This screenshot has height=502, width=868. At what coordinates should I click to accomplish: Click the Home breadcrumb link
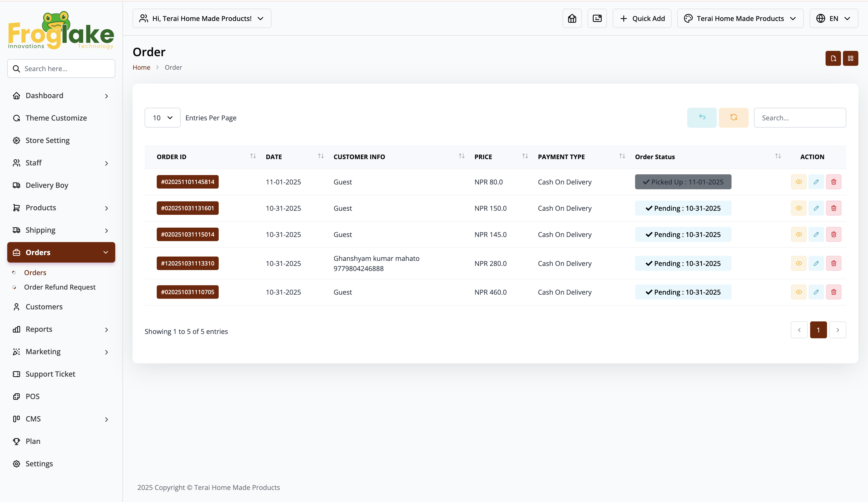[x=141, y=68]
